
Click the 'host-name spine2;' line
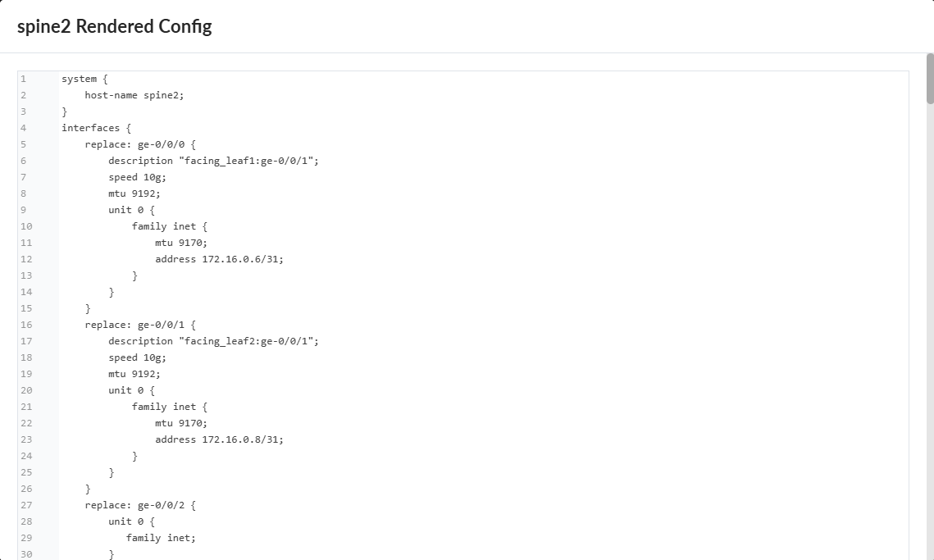coord(134,95)
